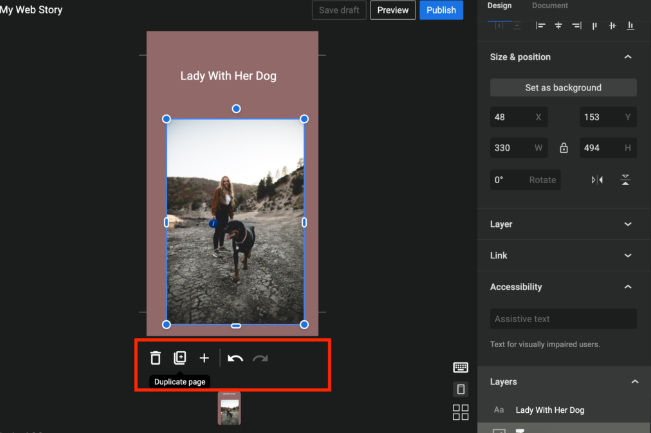
Task: Add a new page with plus icon
Action: (204, 358)
